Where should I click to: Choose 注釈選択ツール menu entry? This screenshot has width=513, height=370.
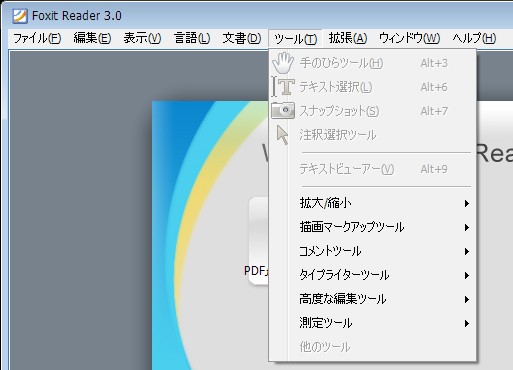pos(372,135)
